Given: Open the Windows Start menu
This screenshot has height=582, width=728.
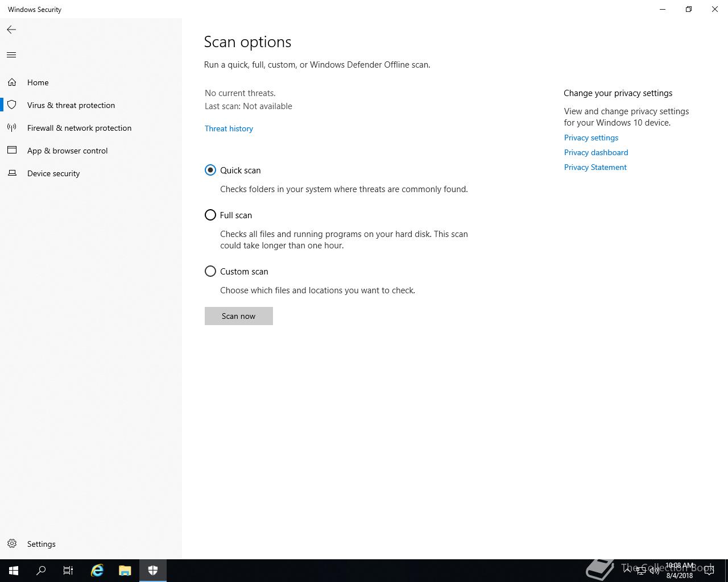Looking at the screenshot, I should (14, 571).
